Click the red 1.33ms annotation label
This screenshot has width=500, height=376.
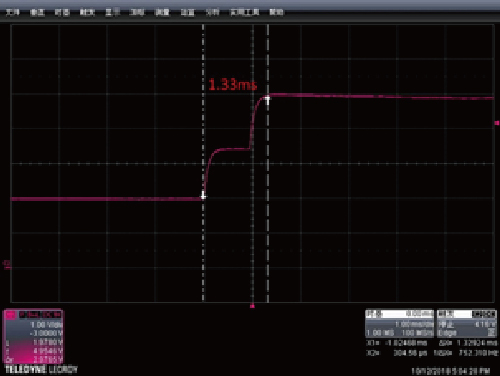pos(232,85)
